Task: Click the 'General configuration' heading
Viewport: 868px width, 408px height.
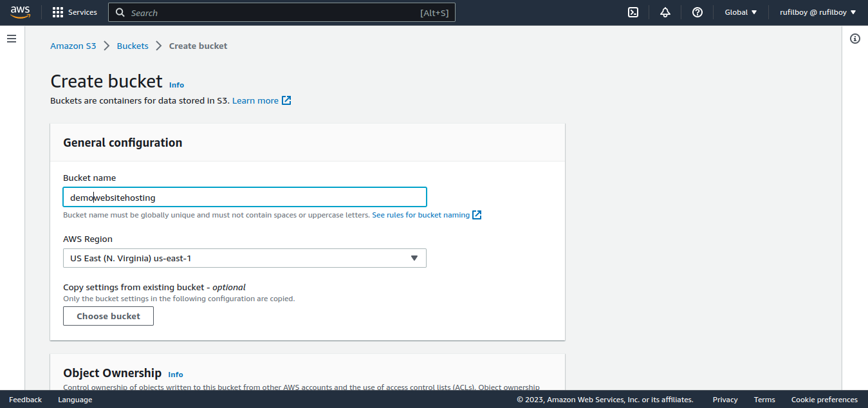Action: [123, 143]
